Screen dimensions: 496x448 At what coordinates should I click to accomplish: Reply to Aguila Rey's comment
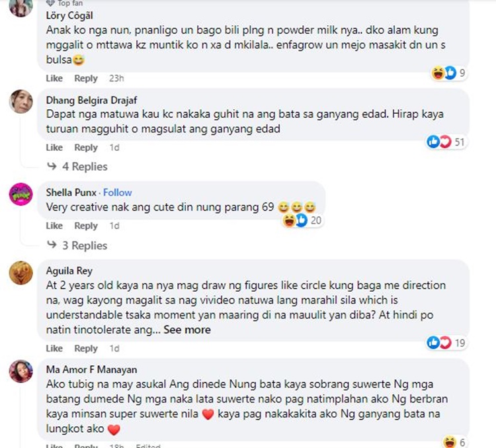tap(86, 348)
